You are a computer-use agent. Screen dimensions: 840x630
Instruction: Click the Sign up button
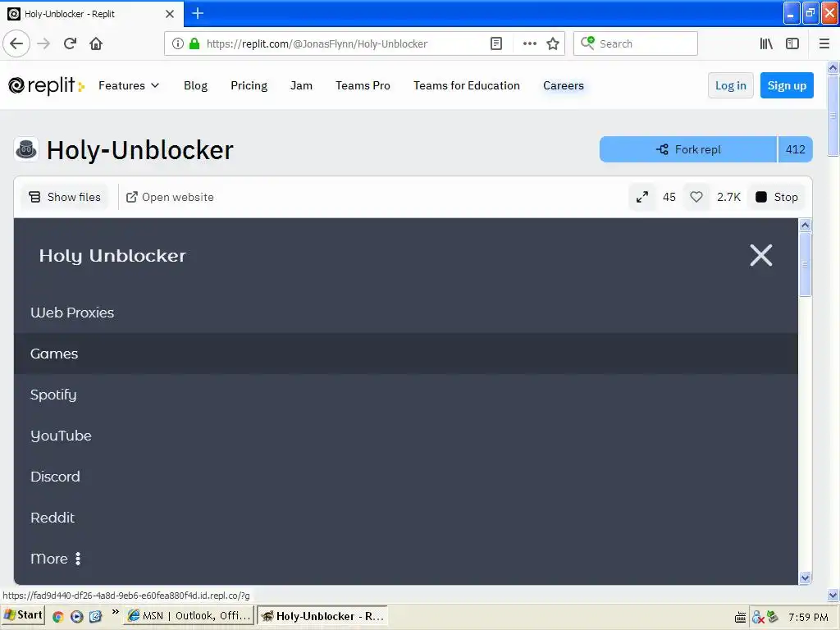click(787, 85)
